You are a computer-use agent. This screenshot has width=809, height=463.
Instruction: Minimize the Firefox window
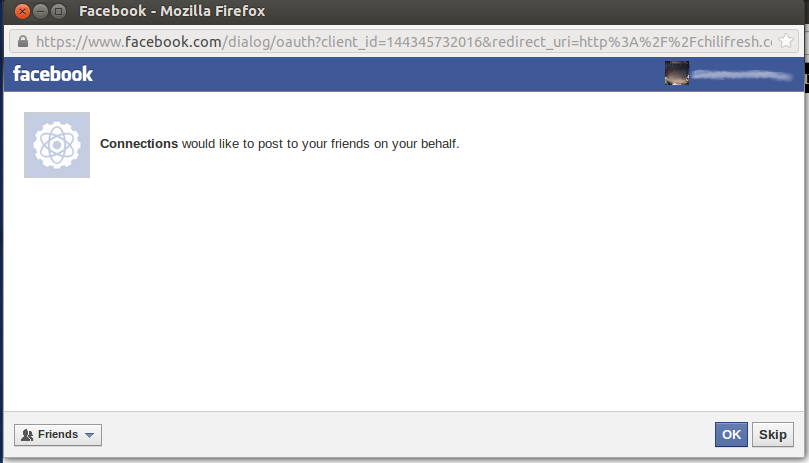click(x=40, y=14)
